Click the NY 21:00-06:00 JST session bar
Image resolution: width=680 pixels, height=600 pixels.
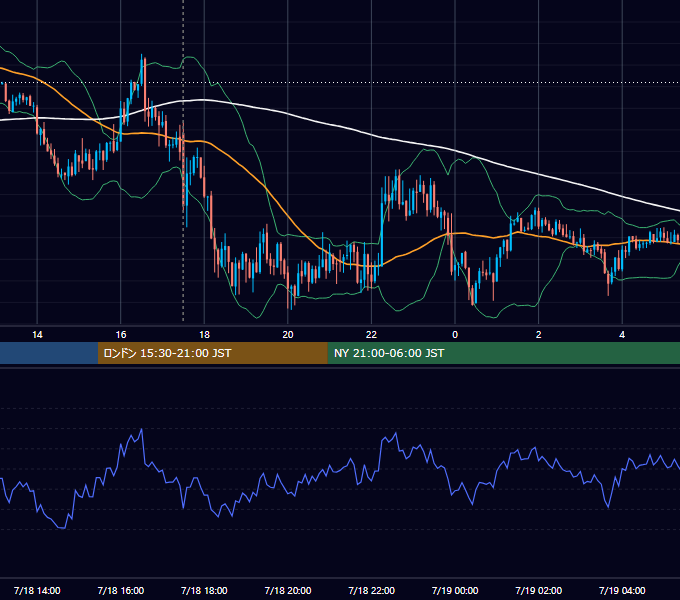click(x=503, y=353)
